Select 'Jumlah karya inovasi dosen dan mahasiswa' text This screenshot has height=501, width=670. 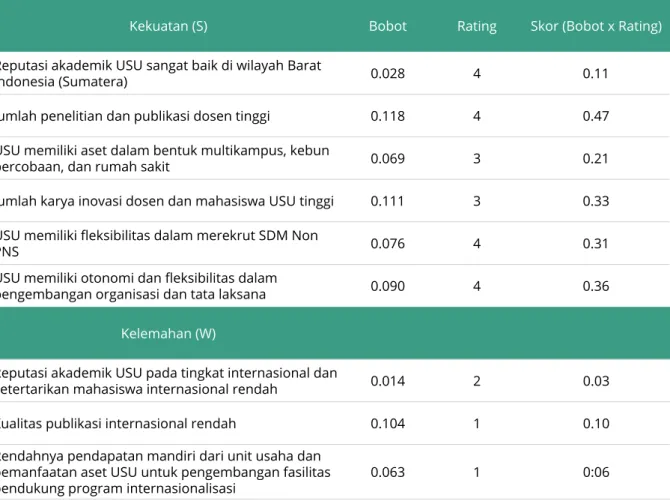click(167, 201)
